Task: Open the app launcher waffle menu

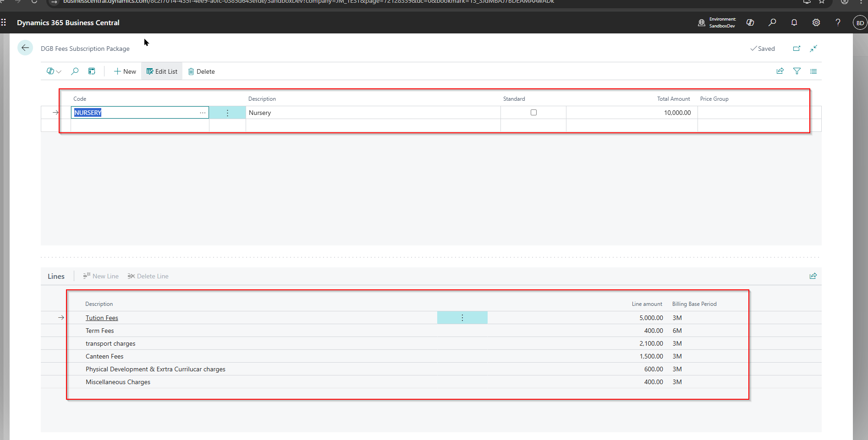Action: pos(4,22)
